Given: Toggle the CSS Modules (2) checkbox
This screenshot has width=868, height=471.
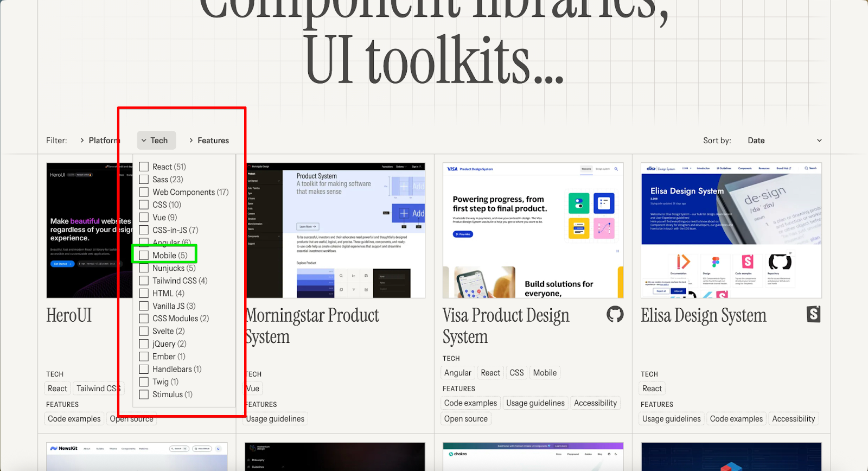Looking at the screenshot, I should (144, 319).
